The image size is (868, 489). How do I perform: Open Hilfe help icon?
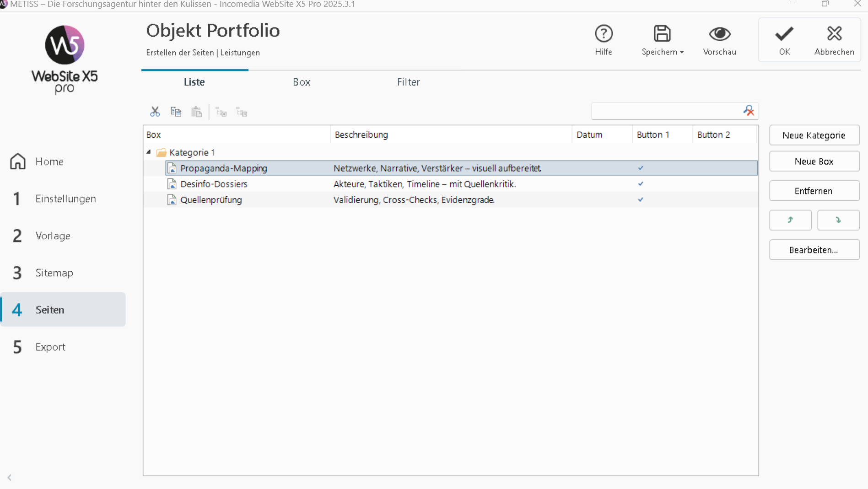603,34
